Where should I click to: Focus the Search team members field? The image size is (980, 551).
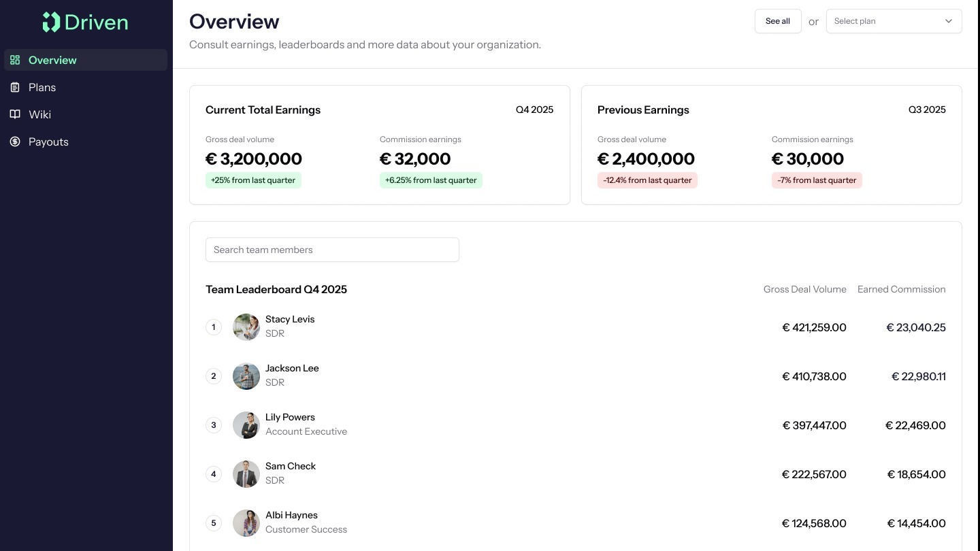332,250
